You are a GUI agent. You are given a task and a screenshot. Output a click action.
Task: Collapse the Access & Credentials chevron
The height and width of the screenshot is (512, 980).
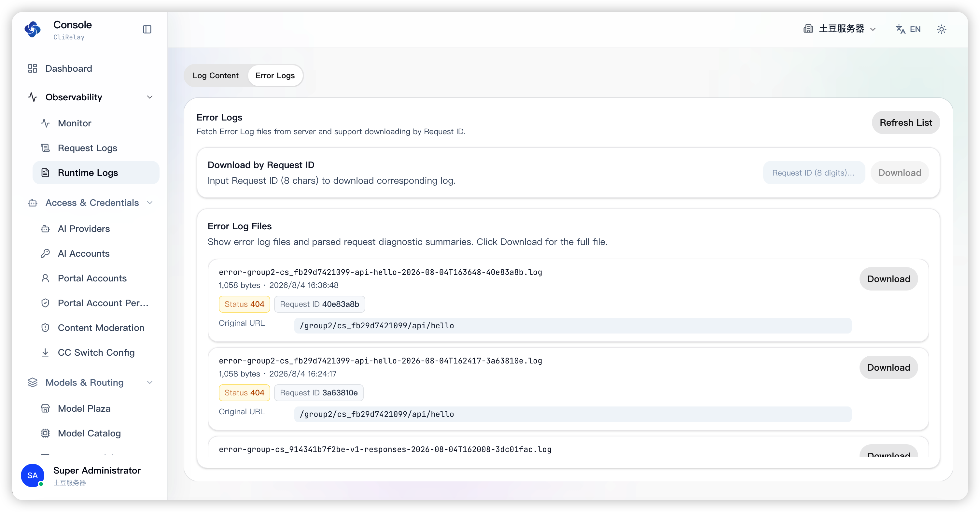pyautogui.click(x=150, y=203)
